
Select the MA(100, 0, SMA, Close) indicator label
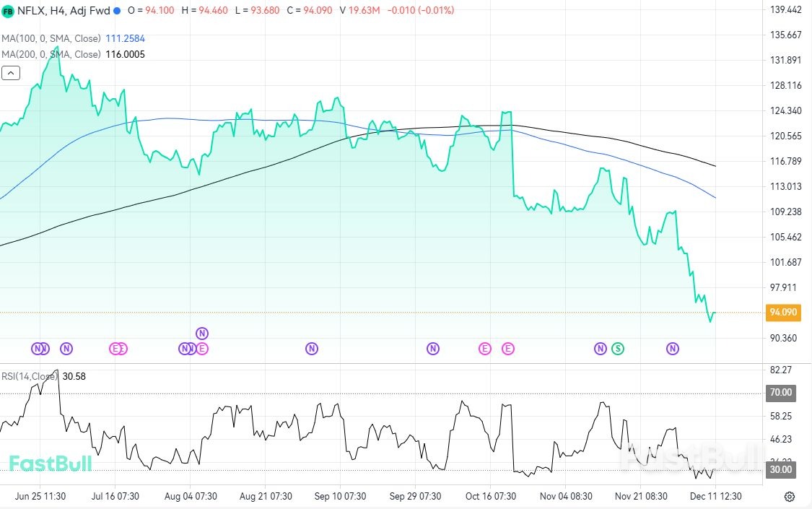[51, 38]
